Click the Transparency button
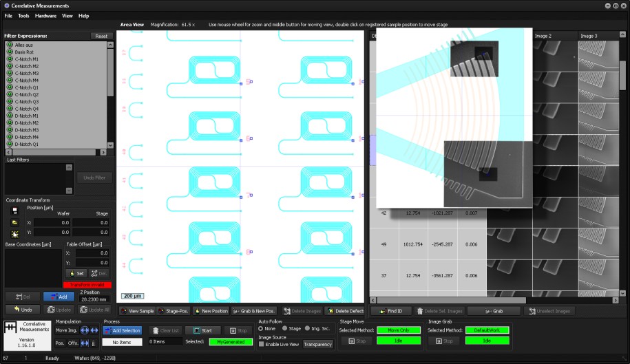The image size is (630, 364). 317,344
